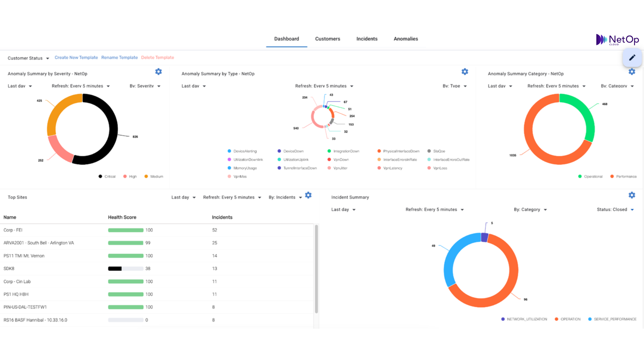
Task: Click Delete Template link
Action: (157, 58)
